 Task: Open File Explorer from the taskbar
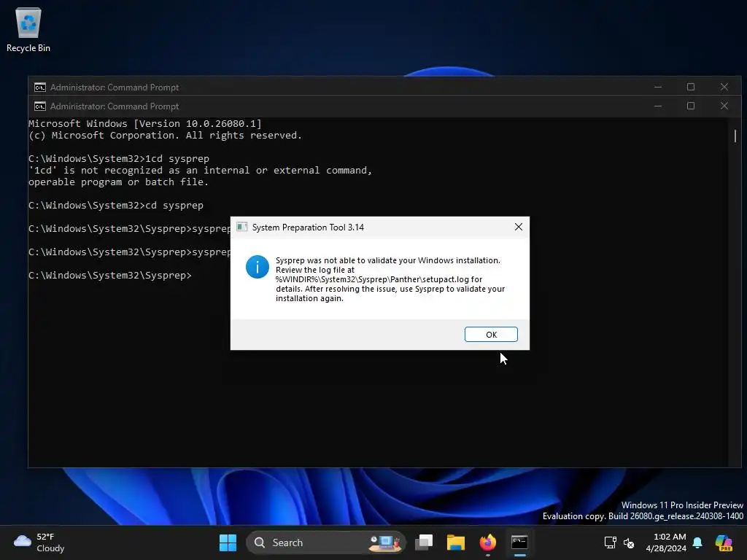(455, 542)
